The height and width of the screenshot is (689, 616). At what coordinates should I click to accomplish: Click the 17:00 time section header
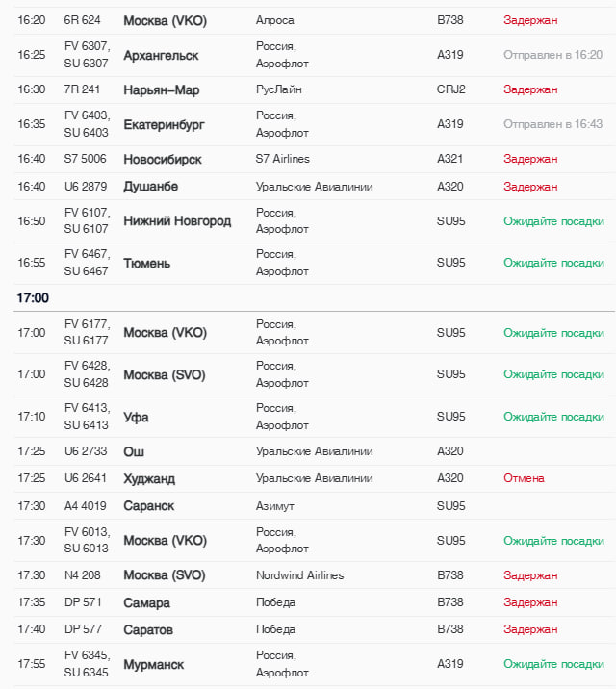33,298
